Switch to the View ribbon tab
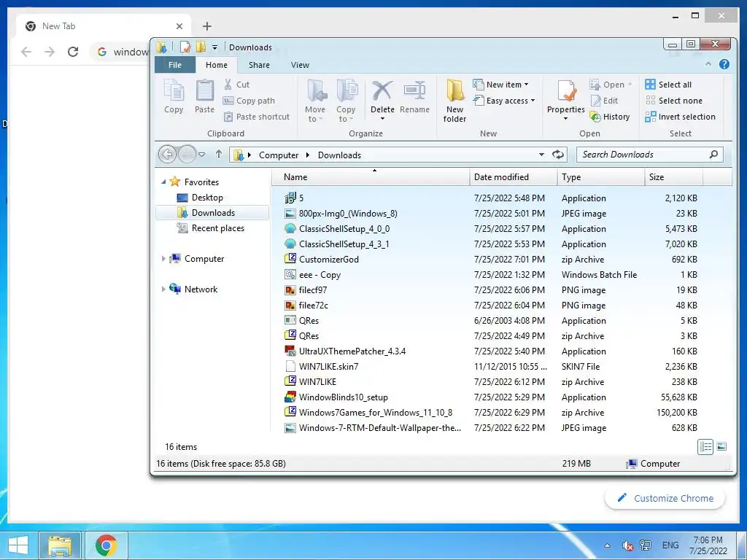747x560 pixels. (300, 65)
